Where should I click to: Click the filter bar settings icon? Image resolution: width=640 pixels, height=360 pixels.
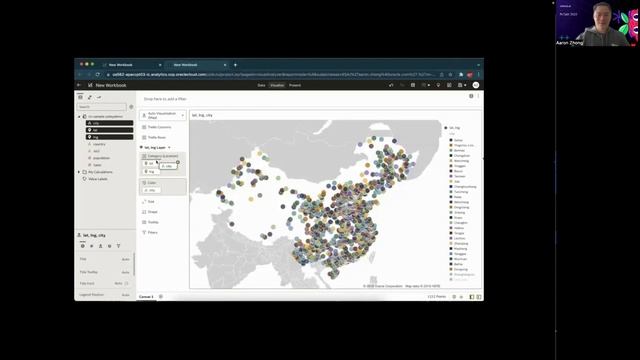471,96
